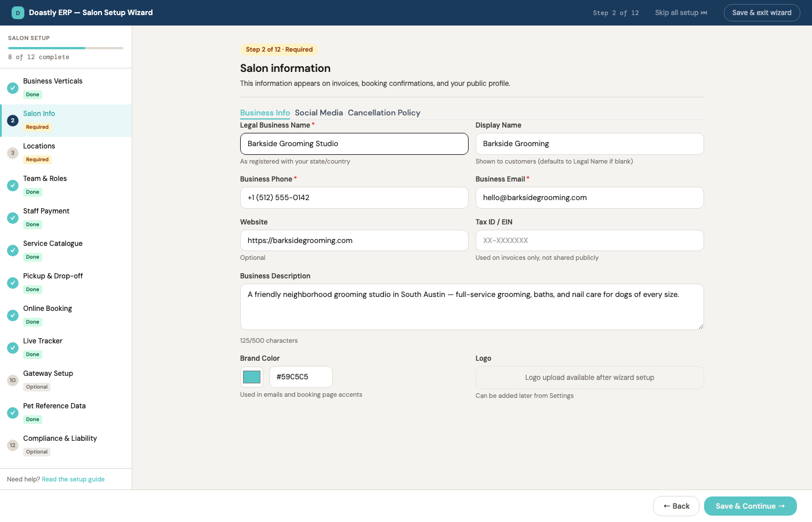Viewport: 812px width, 522px height.
Task: Focus the brand color hex code field
Action: tap(301, 377)
